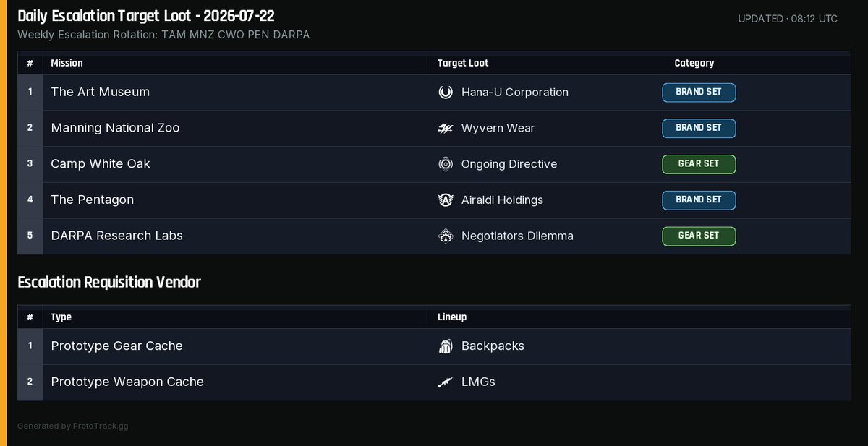Viewport: 868px width, 446px height.
Task: Select the Prototype Gear Cache row
Action: coord(434,346)
